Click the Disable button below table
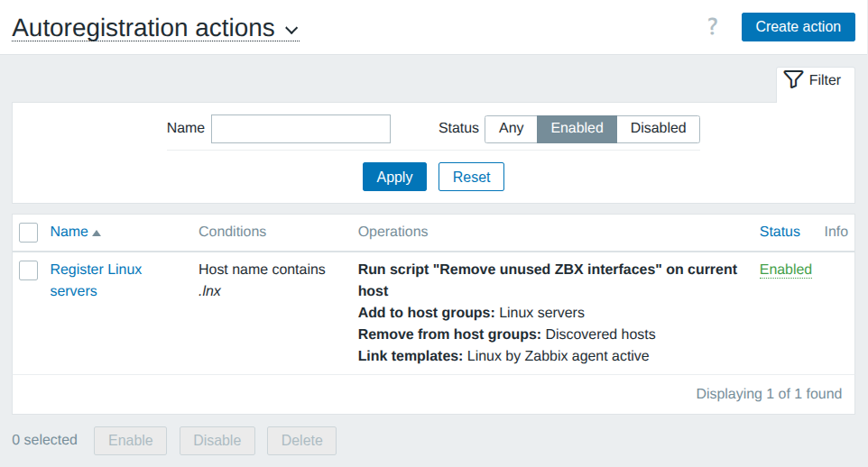 coord(217,441)
